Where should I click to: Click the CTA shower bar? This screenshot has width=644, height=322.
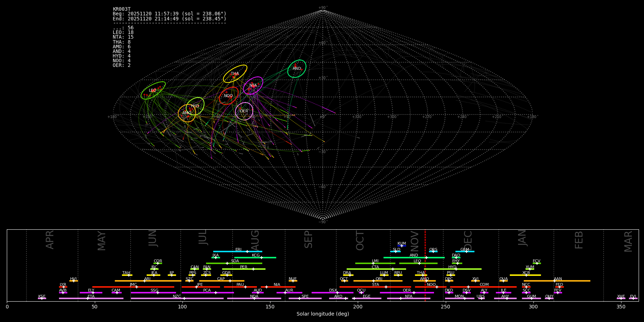point(376,269)
